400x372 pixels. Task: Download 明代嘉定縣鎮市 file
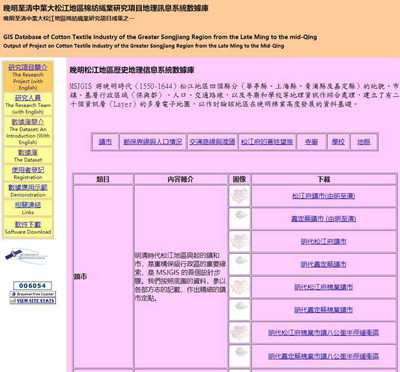[x=324, y=265]
